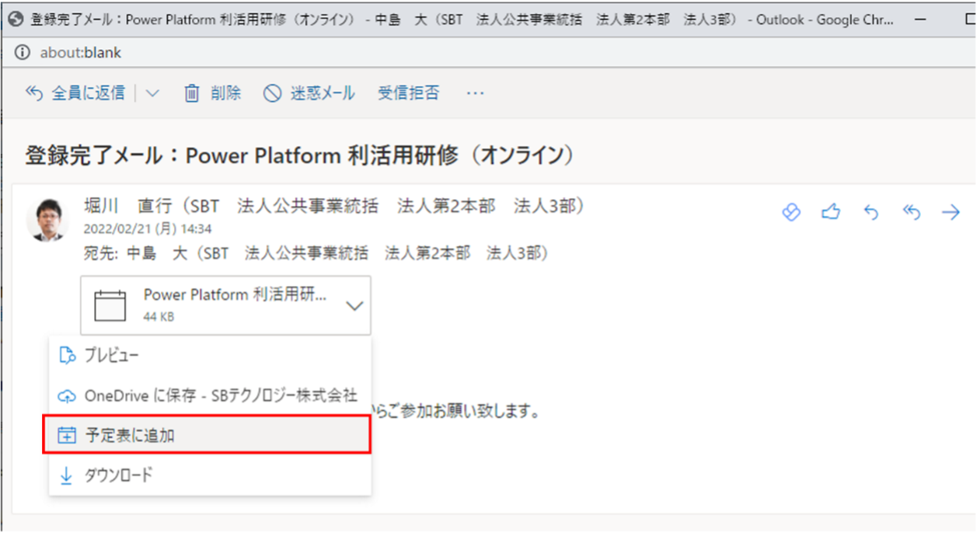Click the email subject 登録完了メール heading
The image size is (980, 536).
300,155
